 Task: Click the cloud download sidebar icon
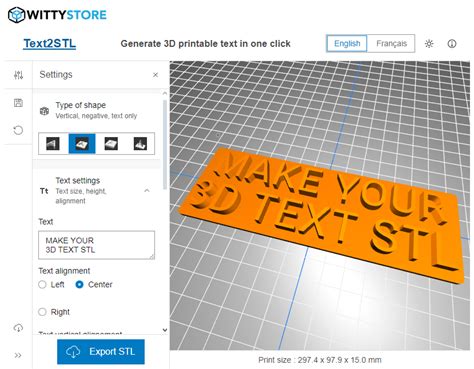18,328
